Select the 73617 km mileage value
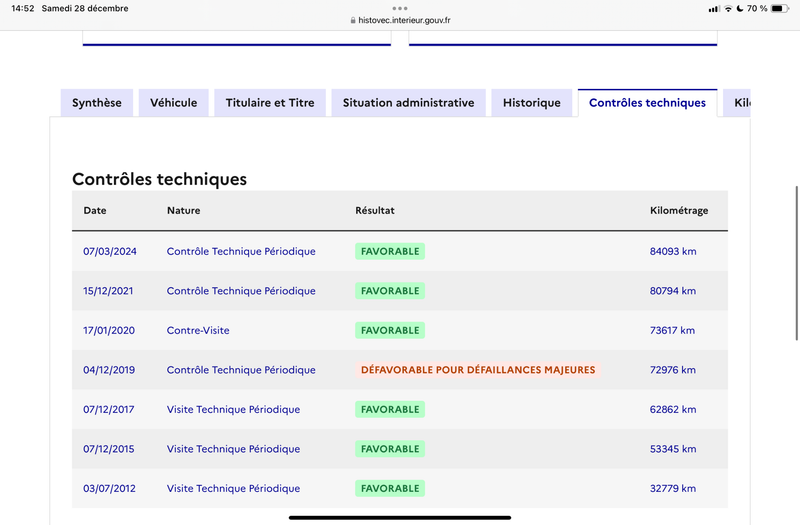Image resolution: width=800 pixels, height=525 pixels. [x=672, y=330]
